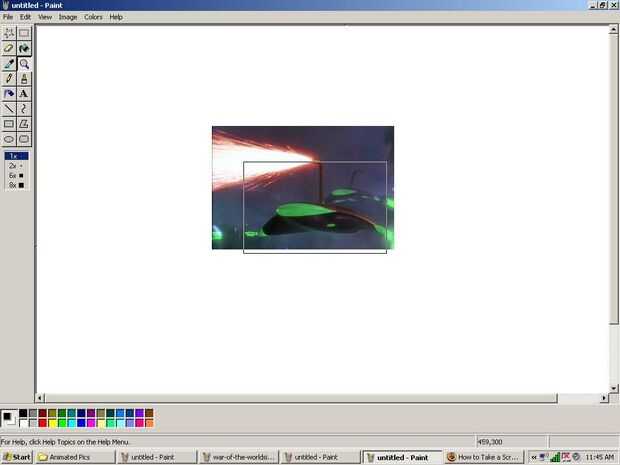Choose the Pencil tool
The height and width of the screenshot is (465, 620).
(x=9, y=78)
